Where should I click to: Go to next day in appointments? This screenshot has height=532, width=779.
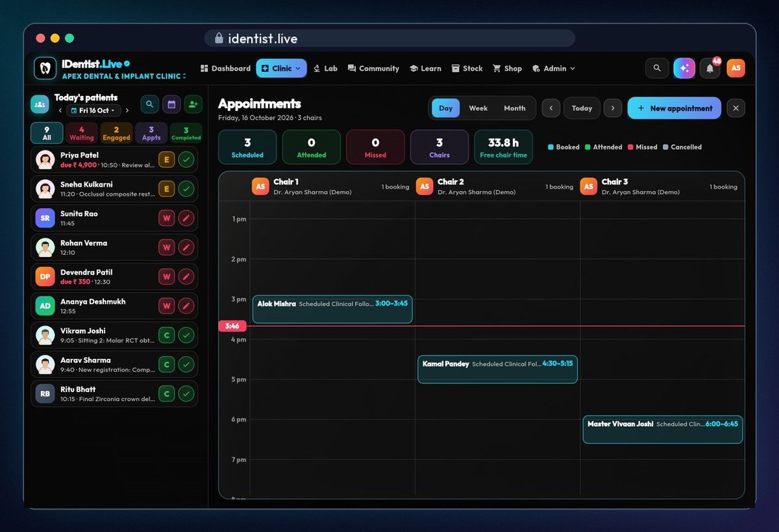[x=613, y=108]
